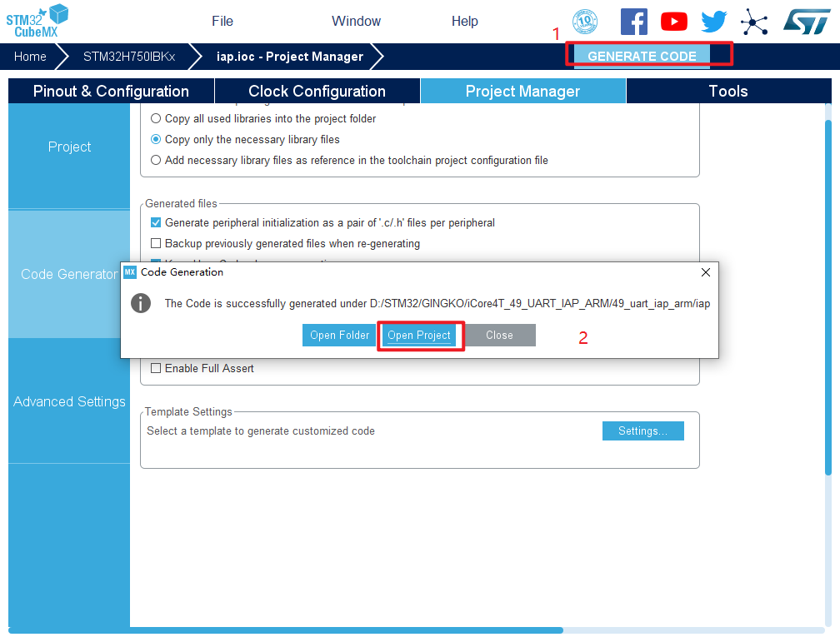Screen dimensions: 840x642
Task: Click the Open Project button
Action: tap(419, 336)
